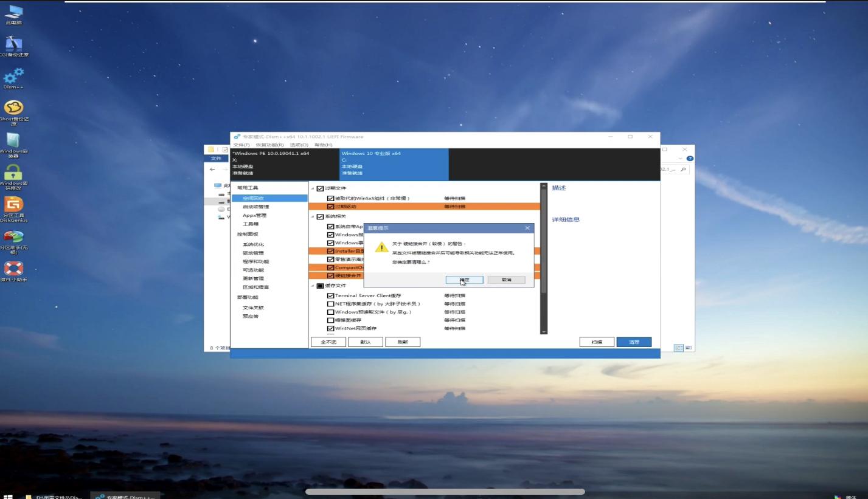Open 帮助(H) menu
The image size is (868, 499).
click(323, 145)
